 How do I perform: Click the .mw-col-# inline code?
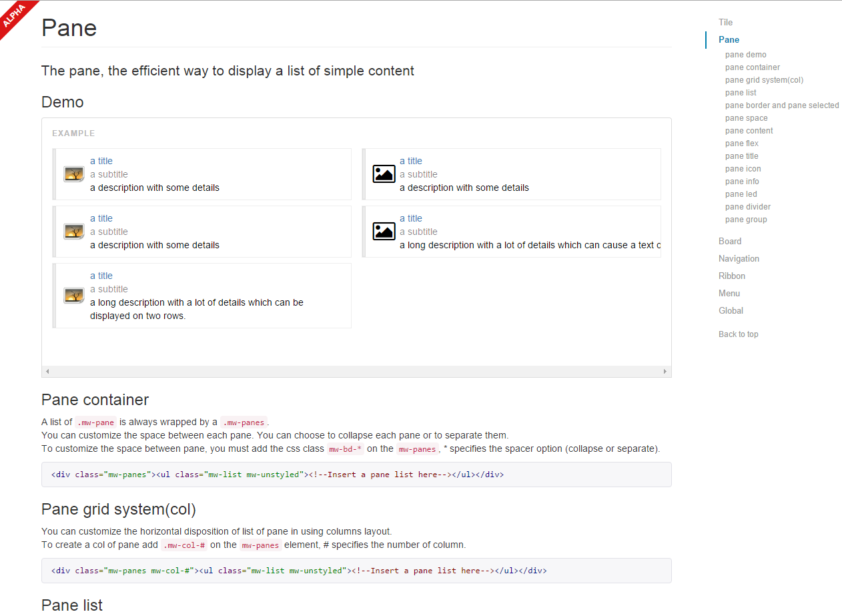click(184, 545)
